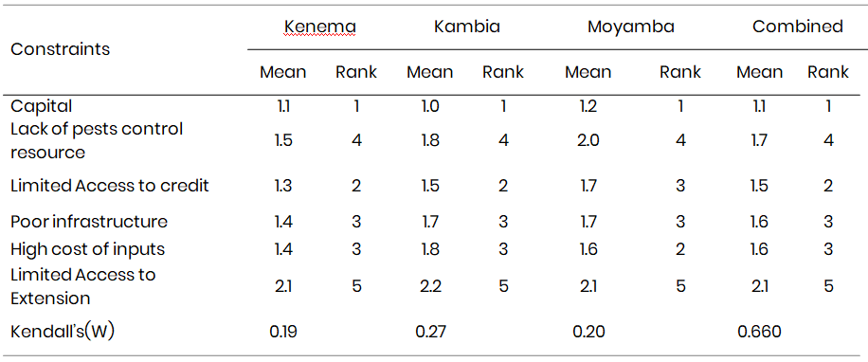Select Kambia Kendall's value 0.27
868x362 pixels.
430,332
